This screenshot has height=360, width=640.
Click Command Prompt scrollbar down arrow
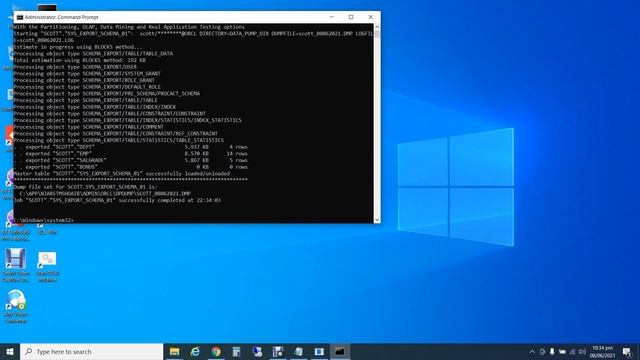(377, 220)
